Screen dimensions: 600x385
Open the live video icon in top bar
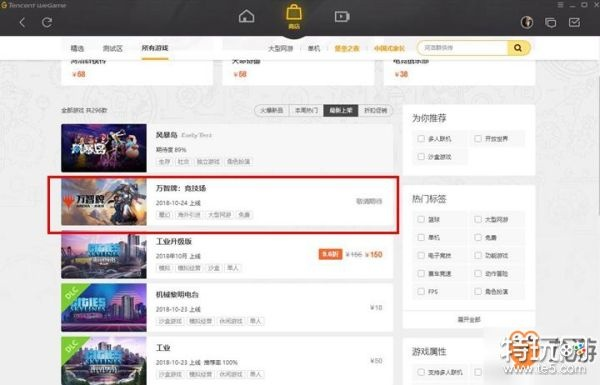[342, 16]
